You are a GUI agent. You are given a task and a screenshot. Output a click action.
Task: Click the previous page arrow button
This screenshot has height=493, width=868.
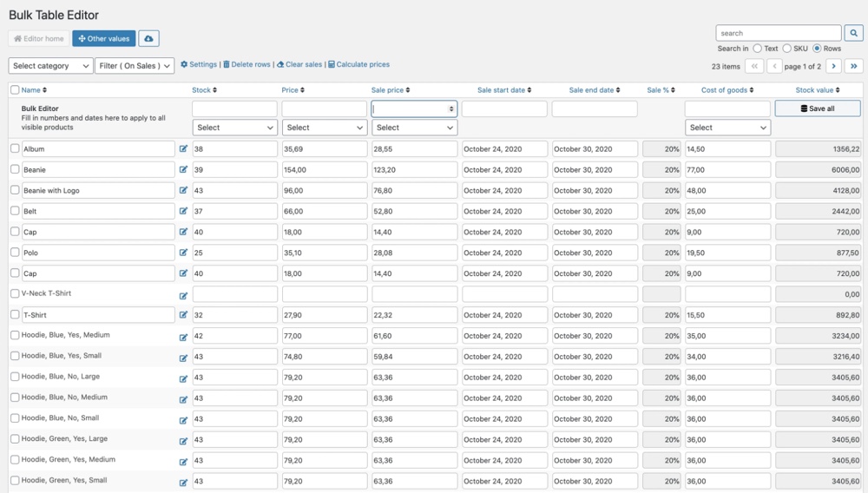click(774, 66)
